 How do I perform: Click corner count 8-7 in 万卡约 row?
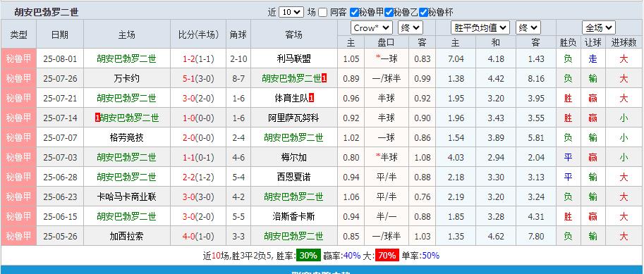point(238,78)
